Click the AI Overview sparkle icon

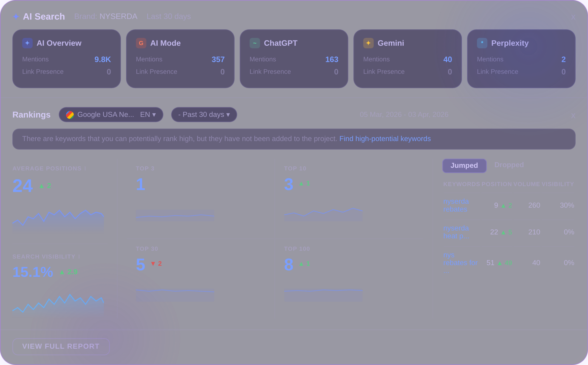[27, 43]
